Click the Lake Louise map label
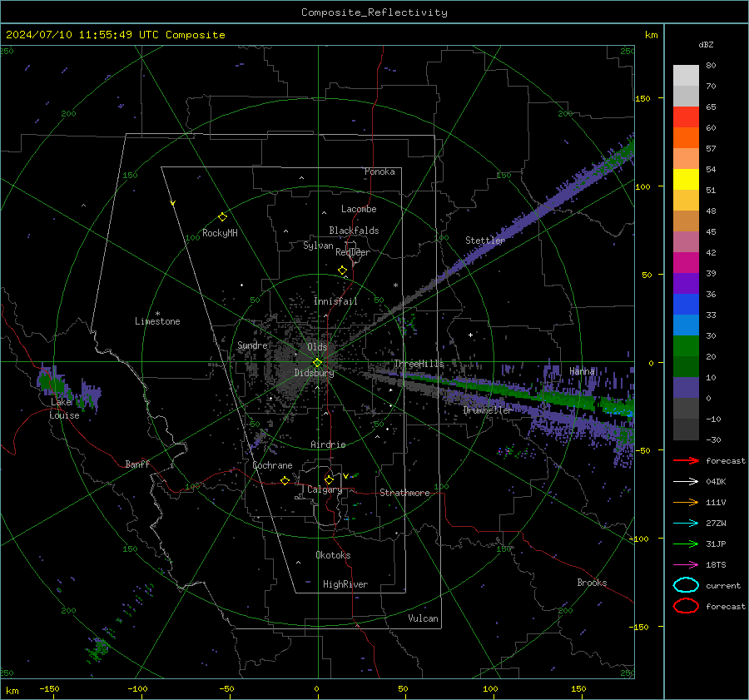Viewport: 749px width, 700px height. pyautogui.click(x=64, y=409)
